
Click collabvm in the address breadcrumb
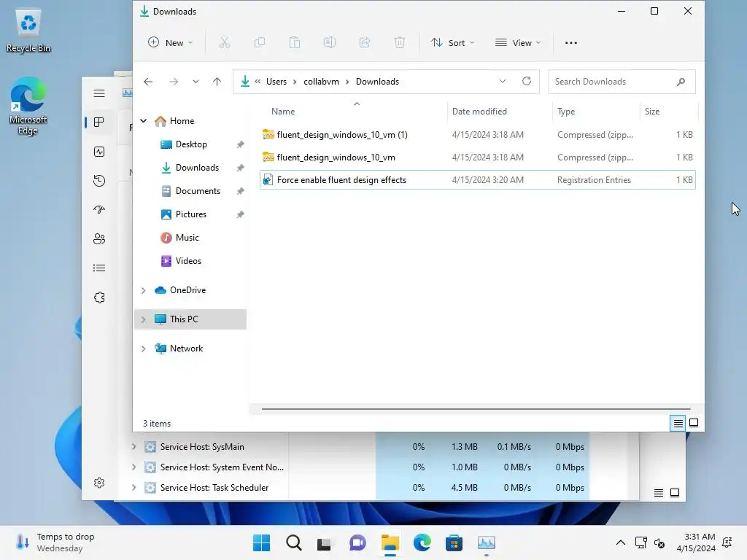click(x=321, y=82)
